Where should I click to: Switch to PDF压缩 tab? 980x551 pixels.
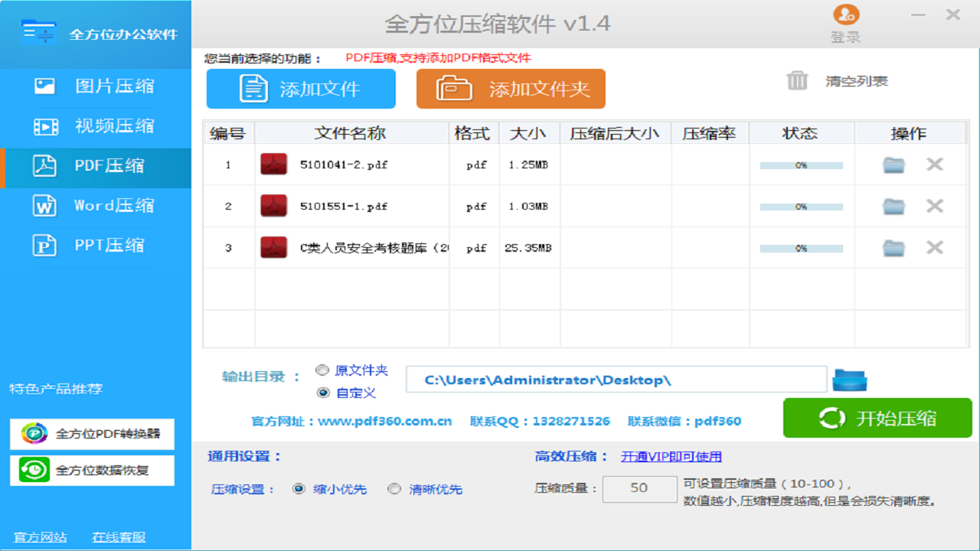[x=96, y=168]
